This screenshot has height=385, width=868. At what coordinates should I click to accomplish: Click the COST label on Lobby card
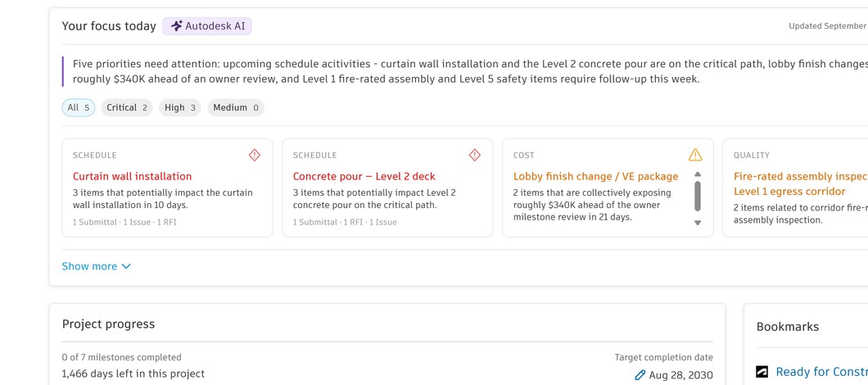click(524, 155)
